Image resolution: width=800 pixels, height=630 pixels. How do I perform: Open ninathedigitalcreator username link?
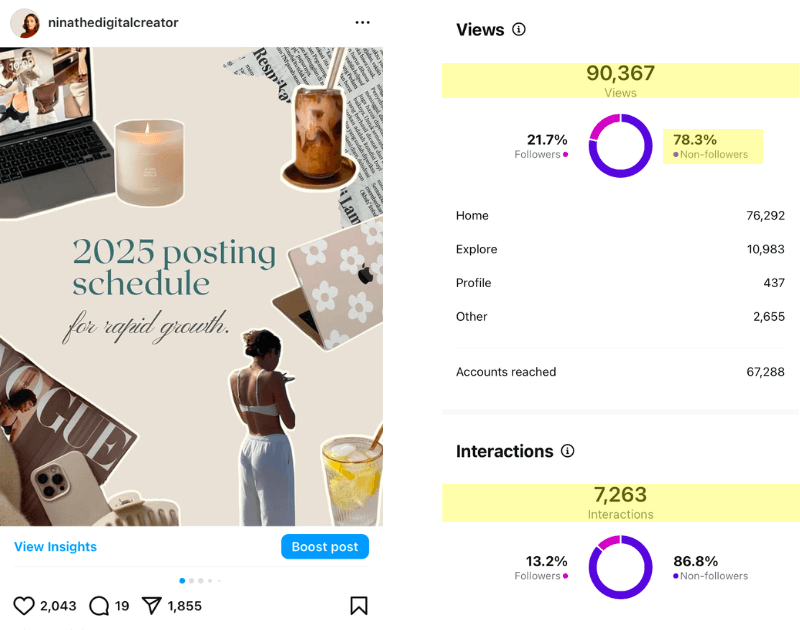(113, 22)
